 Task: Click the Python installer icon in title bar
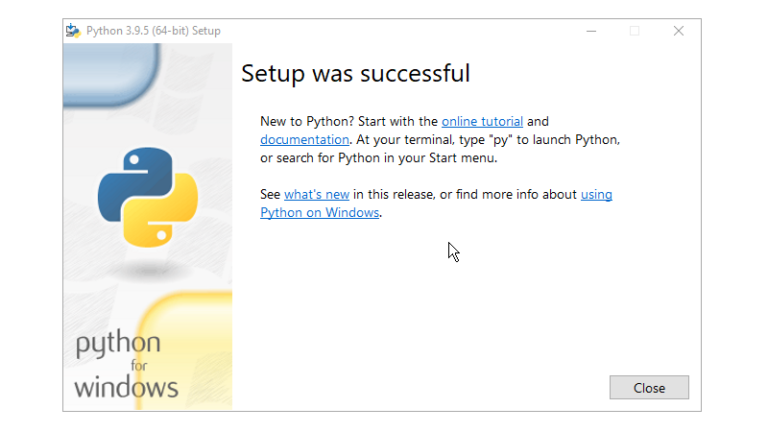[73, 31]
